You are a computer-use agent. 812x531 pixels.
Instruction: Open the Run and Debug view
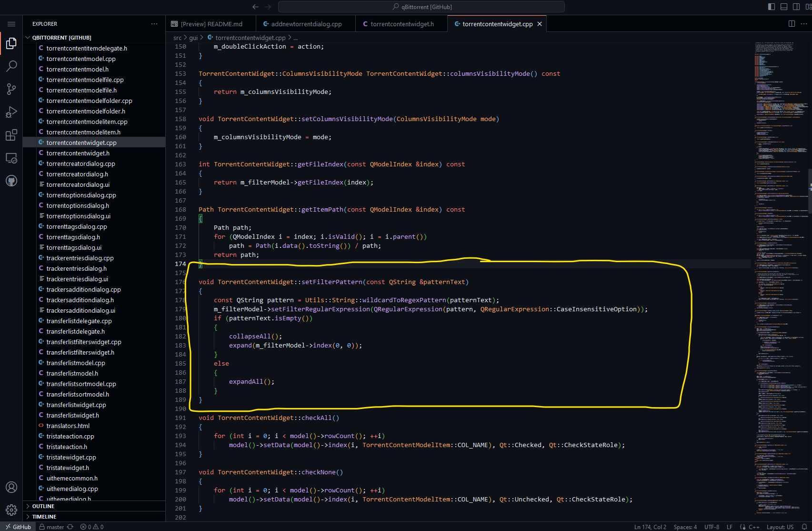(11, 112)
